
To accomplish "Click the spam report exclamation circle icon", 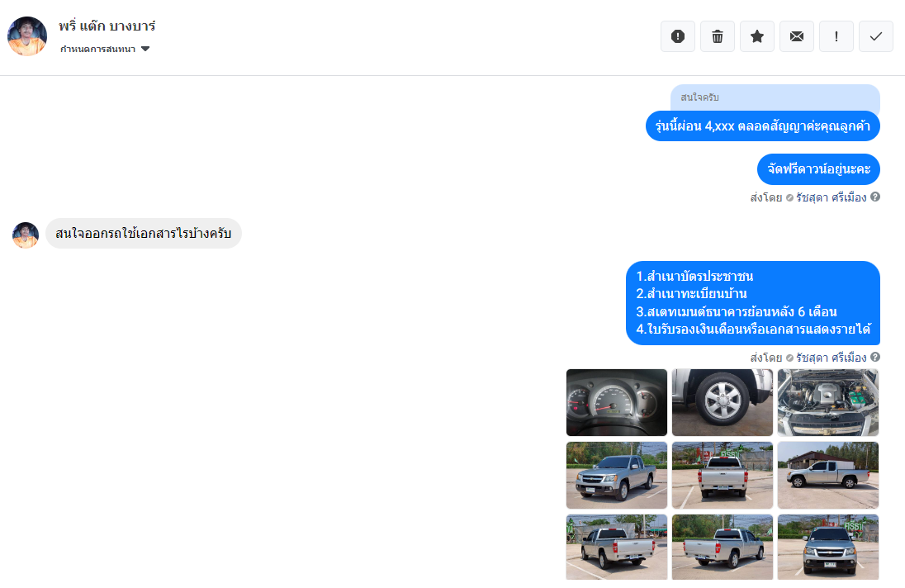I will click(678, 36).
